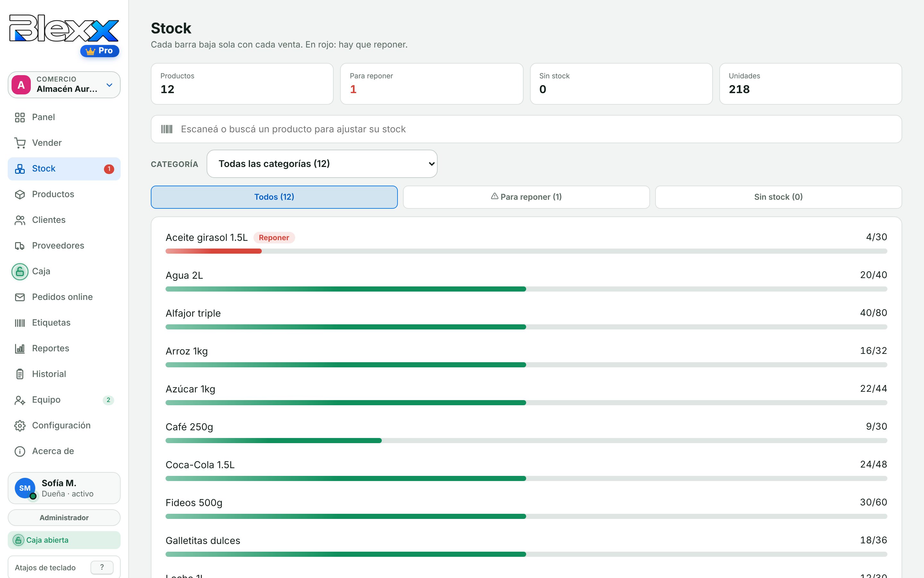Click the Pedidos online envelope icon

(20, 297)
